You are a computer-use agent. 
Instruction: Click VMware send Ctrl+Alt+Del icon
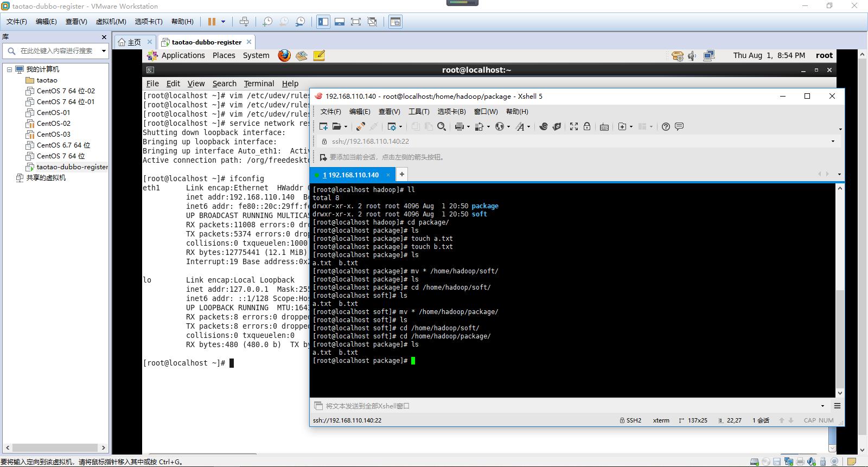[244, 22]
